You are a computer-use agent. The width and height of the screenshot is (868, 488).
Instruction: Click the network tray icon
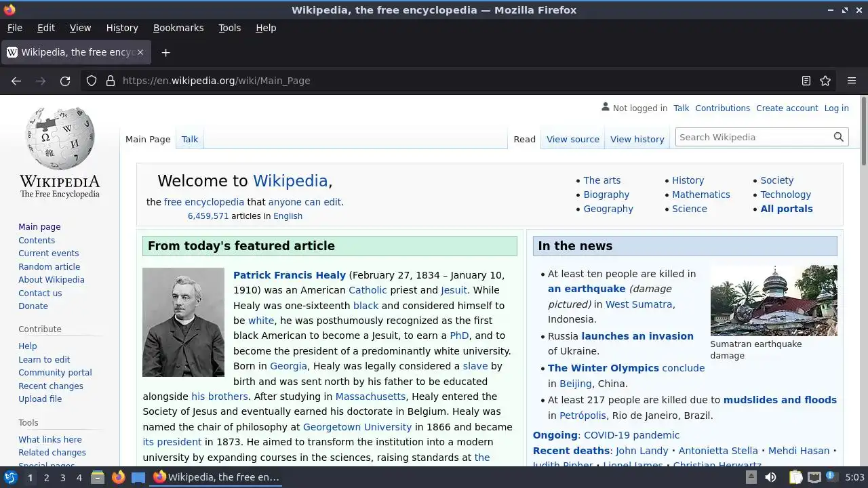(x=814, y=477)
